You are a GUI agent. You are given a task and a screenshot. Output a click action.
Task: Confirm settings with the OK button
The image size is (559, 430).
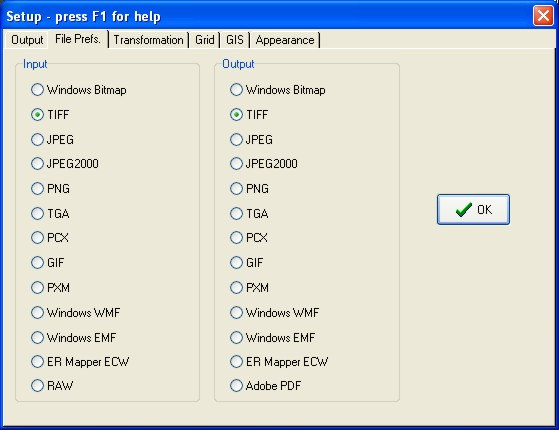click(473, 210)
